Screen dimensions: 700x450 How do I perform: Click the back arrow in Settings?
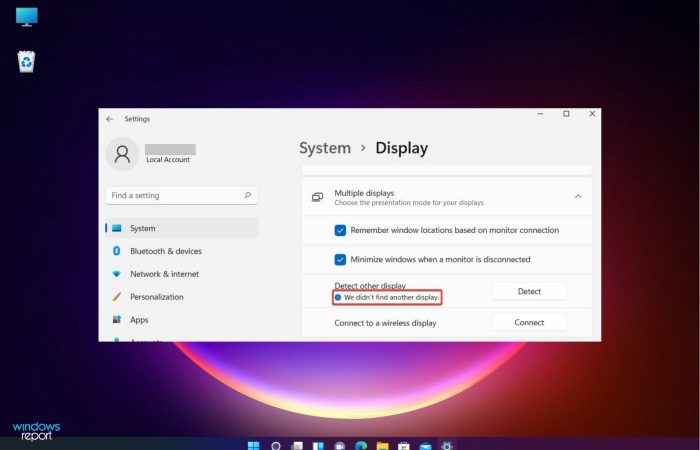coord(110,119)
